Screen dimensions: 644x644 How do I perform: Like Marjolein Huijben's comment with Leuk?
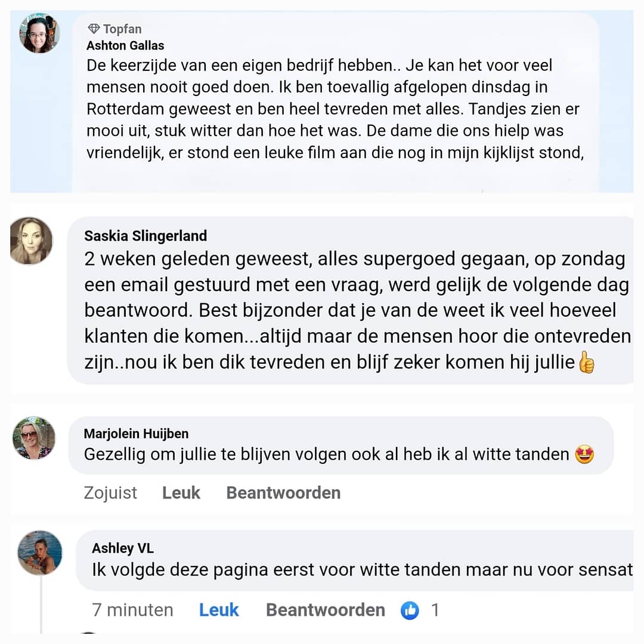tap(181, 493)
